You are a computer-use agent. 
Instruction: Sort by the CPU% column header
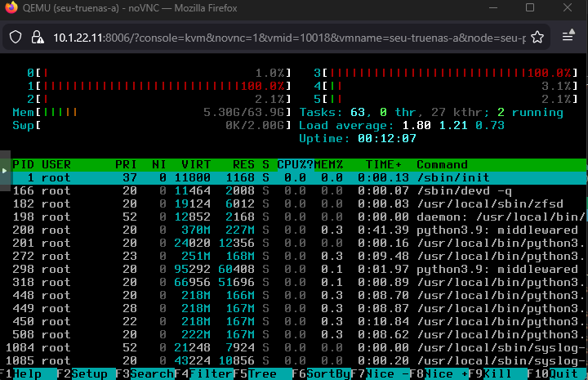click(293, 164)
